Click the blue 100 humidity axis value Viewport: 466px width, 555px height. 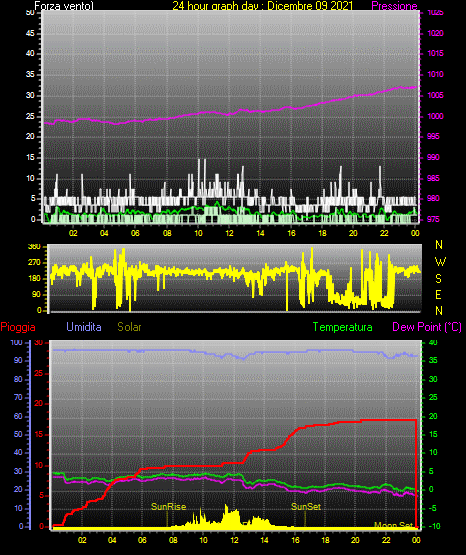[x=17, y=342]
